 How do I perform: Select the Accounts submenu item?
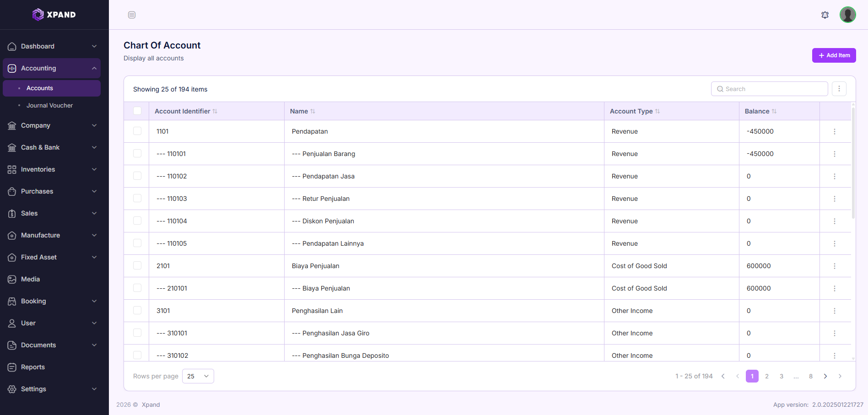(52, 88)
